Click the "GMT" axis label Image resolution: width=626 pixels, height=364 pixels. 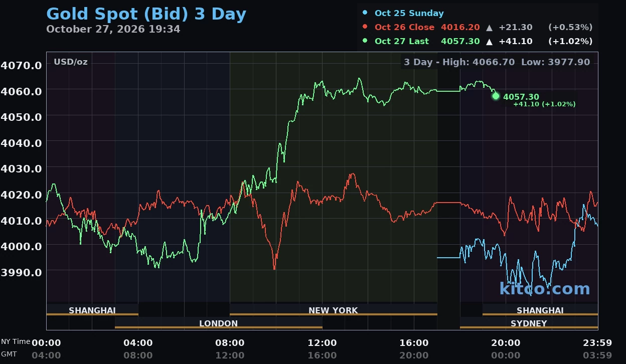(x=9, y=354)
